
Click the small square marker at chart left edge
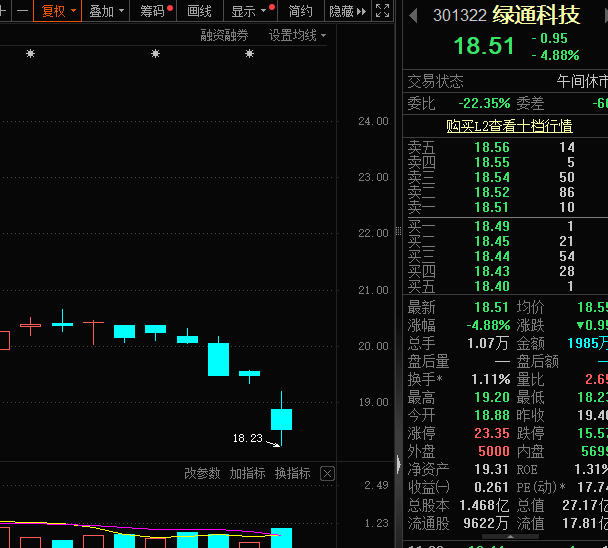click(4, 340)
